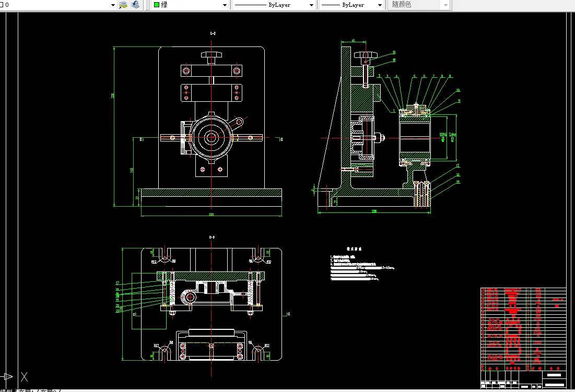Select the 335 height dimension text
This screenshot has height=392, width=575.
pyautogui.click(x=113, y=95)
